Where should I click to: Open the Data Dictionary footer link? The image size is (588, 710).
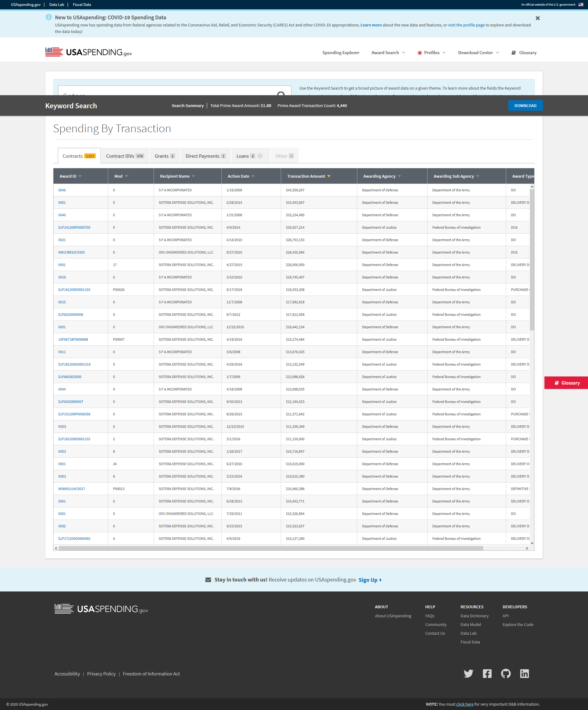click(x=475, y=616)
